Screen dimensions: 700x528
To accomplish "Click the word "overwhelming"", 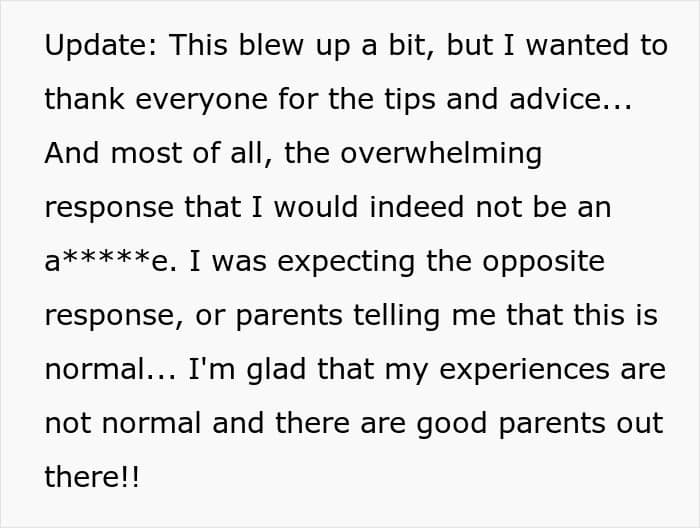I will point(441,155).
